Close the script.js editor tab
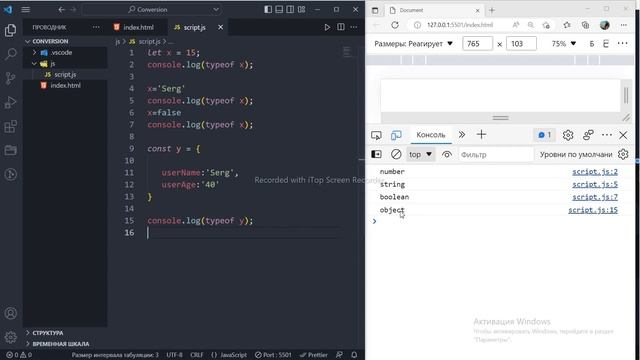Screen dimensions: 640x360 coord(220,27)
